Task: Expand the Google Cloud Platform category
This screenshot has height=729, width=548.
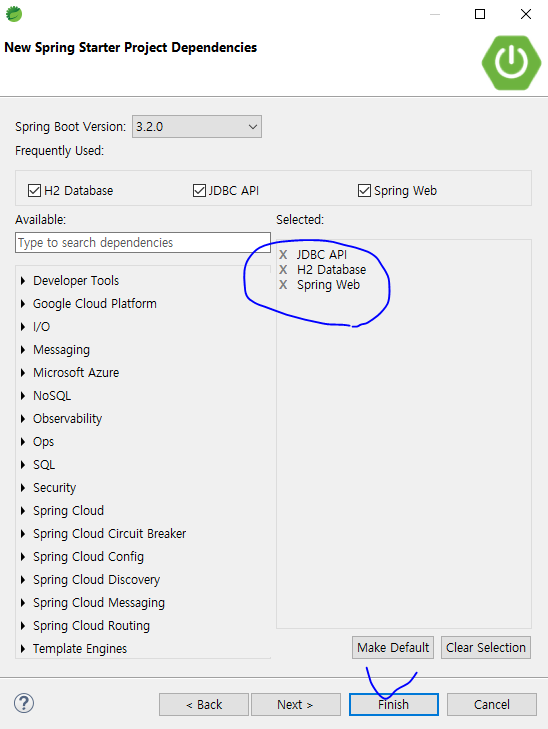Action: 23,304
